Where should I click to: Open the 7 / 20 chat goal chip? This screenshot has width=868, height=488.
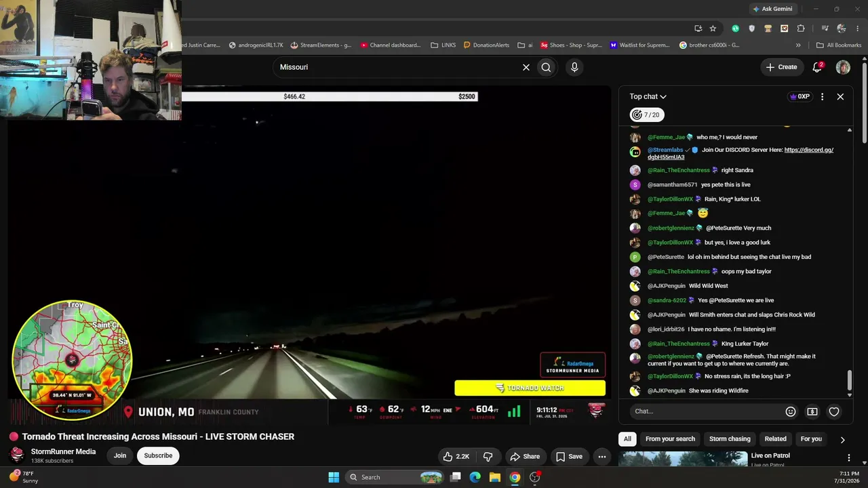(x=647, y=115)
